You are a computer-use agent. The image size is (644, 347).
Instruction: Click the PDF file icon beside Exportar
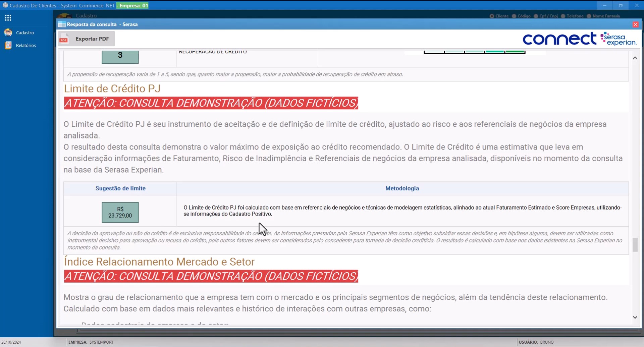coord(64,39)
